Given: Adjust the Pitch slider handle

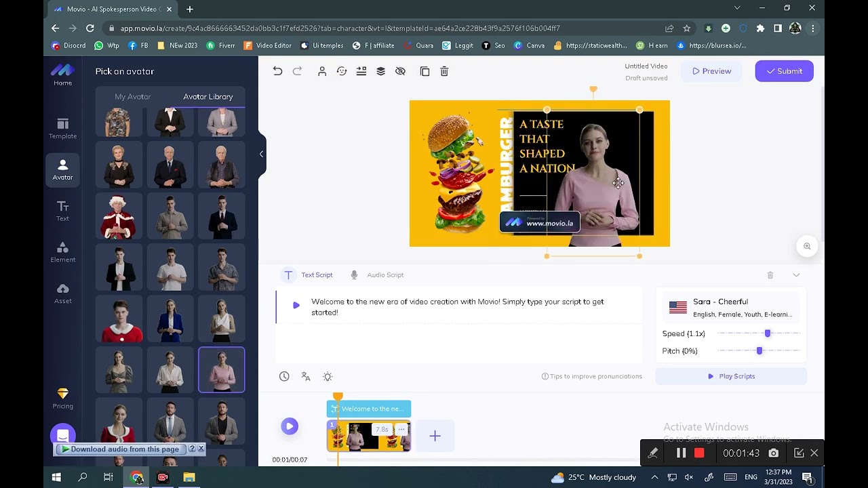Looking at the screenshot, I should point(759,350).
